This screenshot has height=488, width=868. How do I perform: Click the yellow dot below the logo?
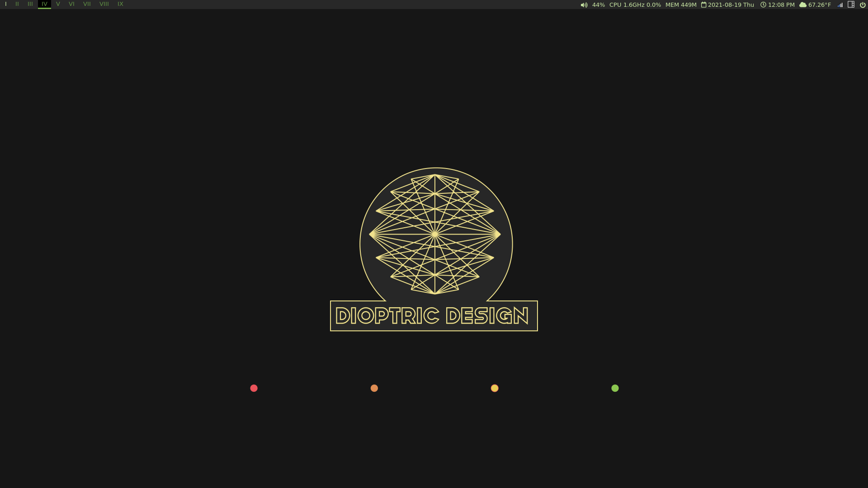pos(495,388)
